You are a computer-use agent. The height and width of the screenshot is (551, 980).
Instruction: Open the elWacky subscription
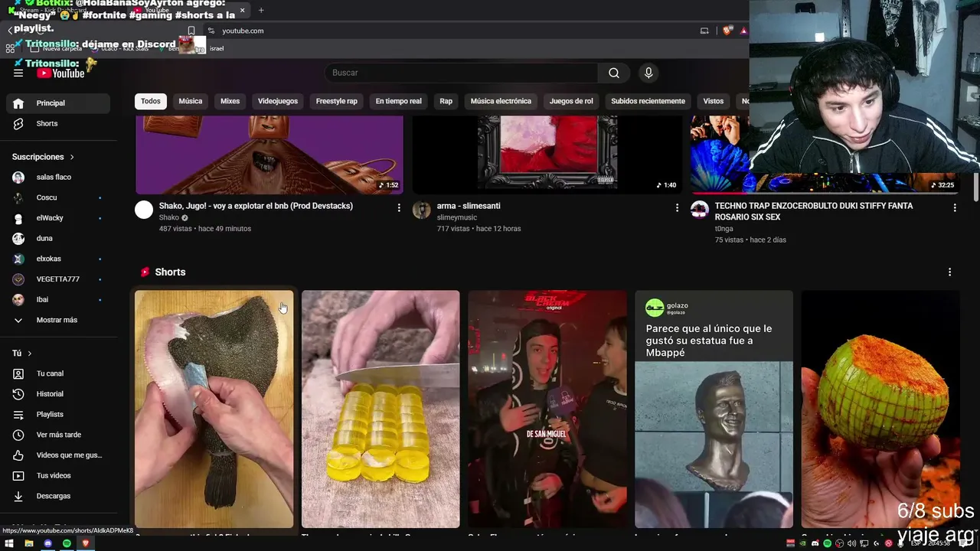point(58,218)
